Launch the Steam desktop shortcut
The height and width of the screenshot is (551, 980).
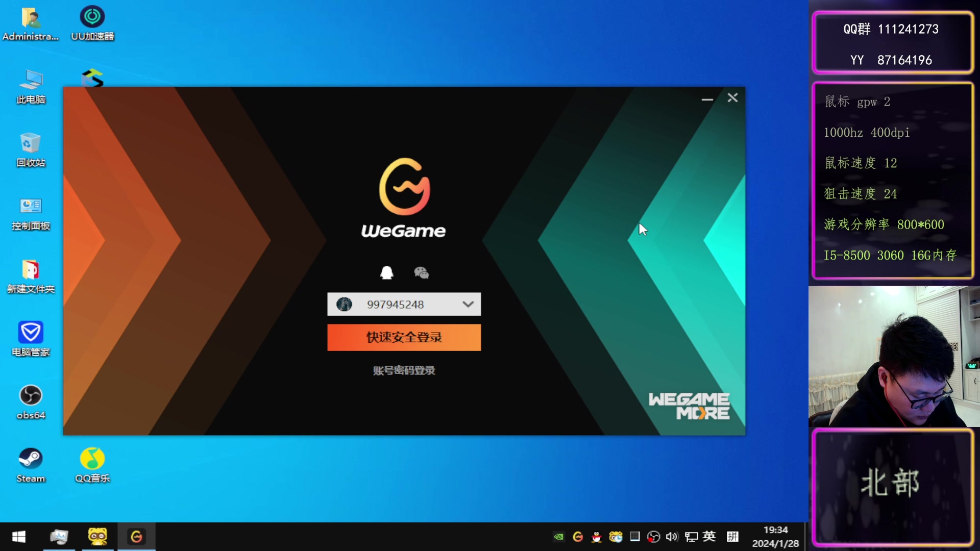31,465
